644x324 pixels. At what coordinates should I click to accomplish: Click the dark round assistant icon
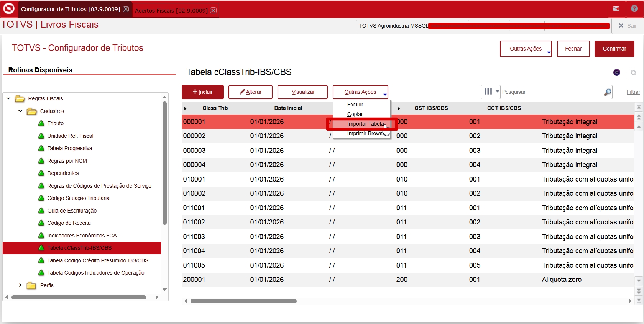tap(617, 72)
